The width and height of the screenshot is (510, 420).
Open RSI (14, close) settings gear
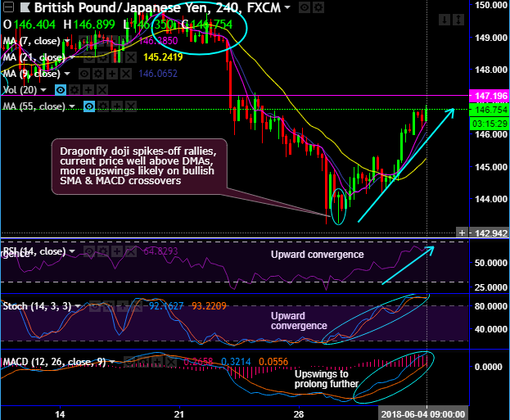tap(103, 251)
